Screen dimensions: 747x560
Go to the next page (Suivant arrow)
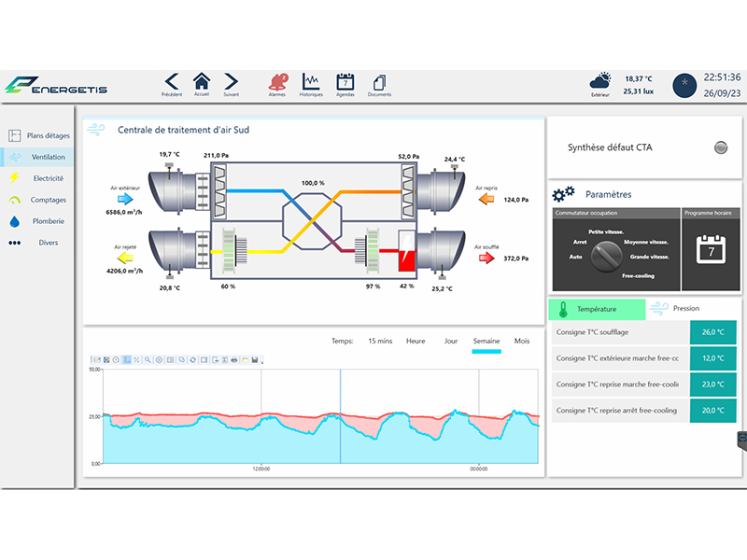231,81
